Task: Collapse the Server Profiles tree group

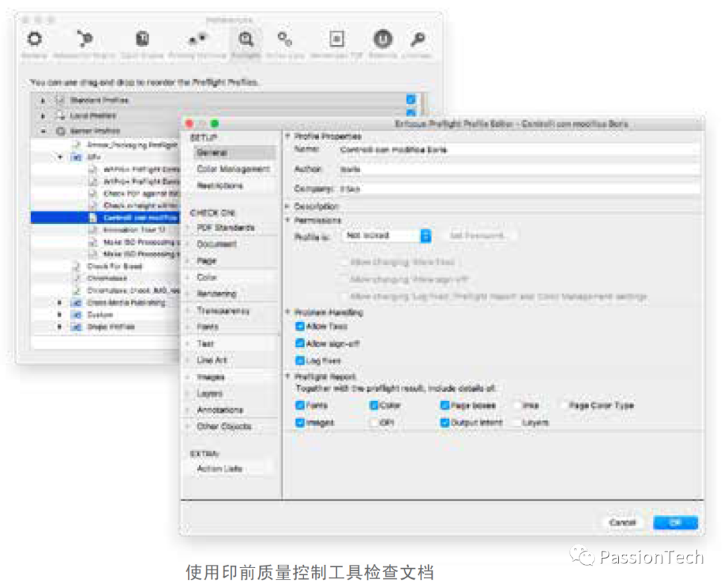Action: point(43,131)
